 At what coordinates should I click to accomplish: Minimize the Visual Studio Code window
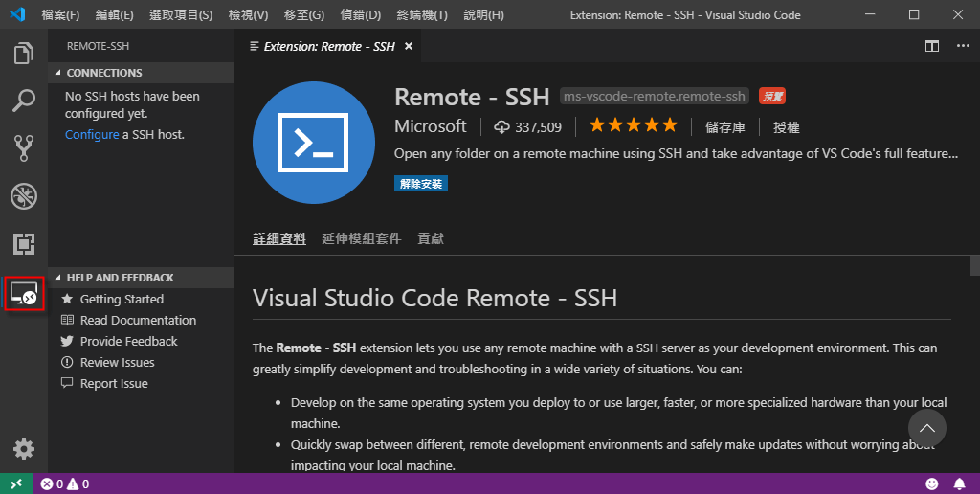[x=871, y=14]
